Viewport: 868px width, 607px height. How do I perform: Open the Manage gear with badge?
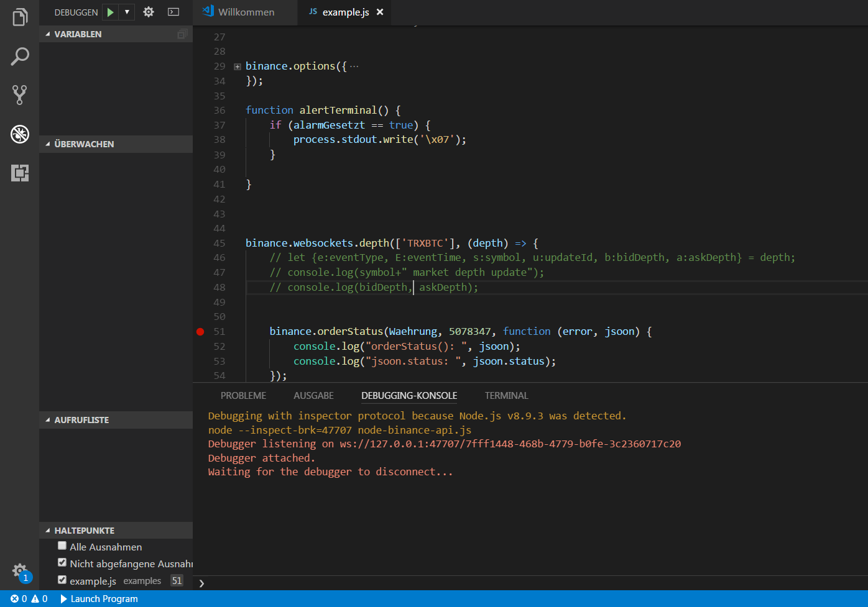[x=20, y=572]
